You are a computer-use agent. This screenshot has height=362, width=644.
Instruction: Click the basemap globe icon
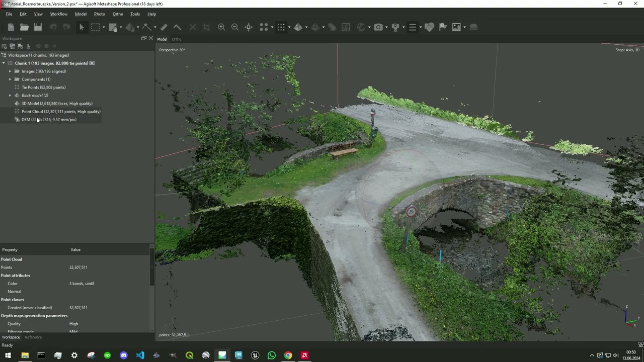(x=361, y=27)
